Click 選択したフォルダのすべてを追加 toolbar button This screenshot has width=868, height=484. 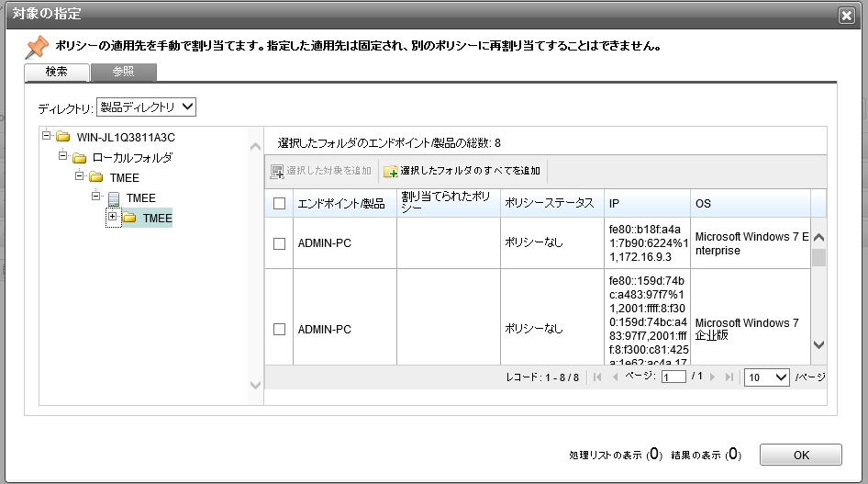[x=462, y=171]
